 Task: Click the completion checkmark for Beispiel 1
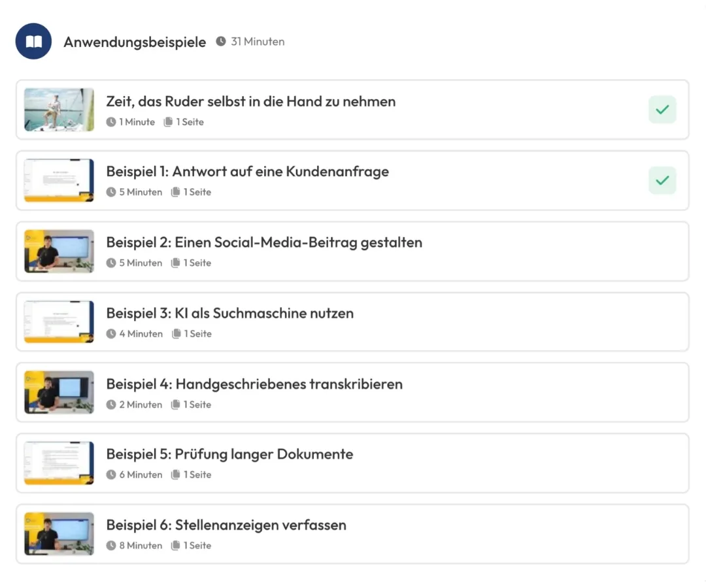pyautogui.click(x=662, y=180)
